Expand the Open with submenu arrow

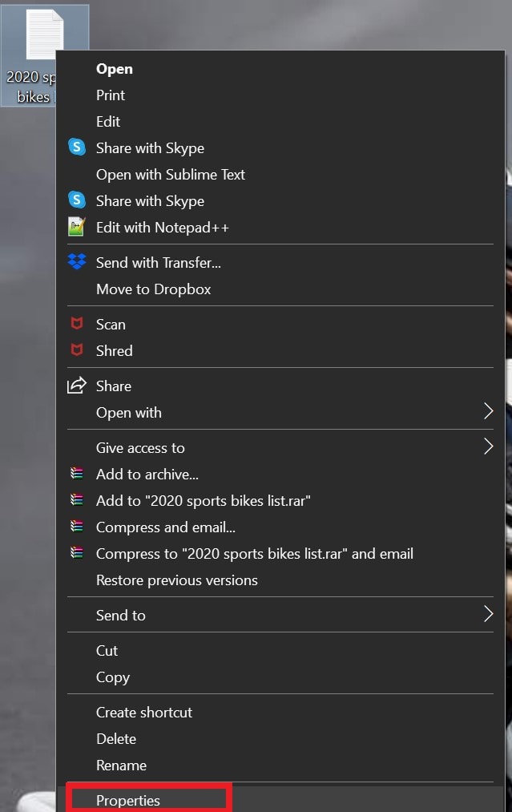[488, 411]
